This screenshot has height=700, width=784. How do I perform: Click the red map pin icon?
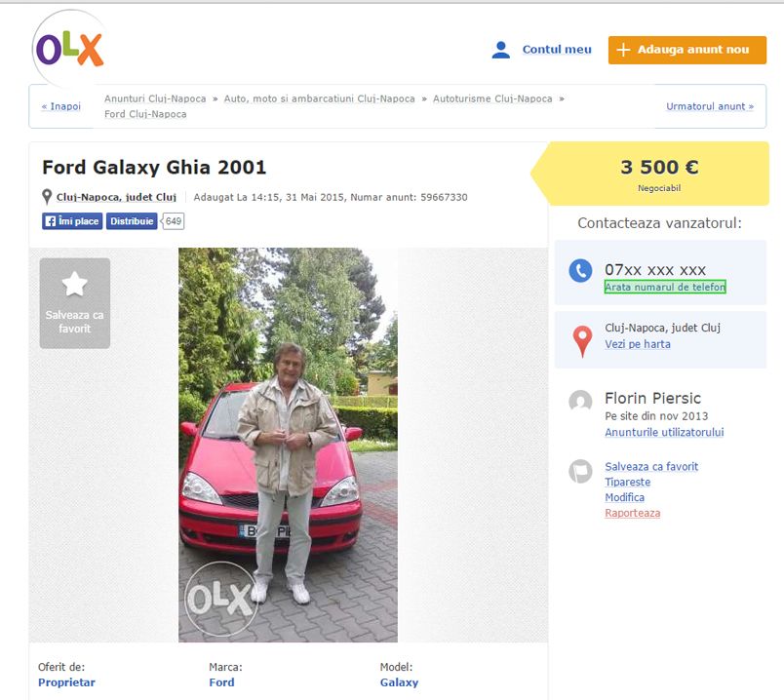[x=581, y=340]
